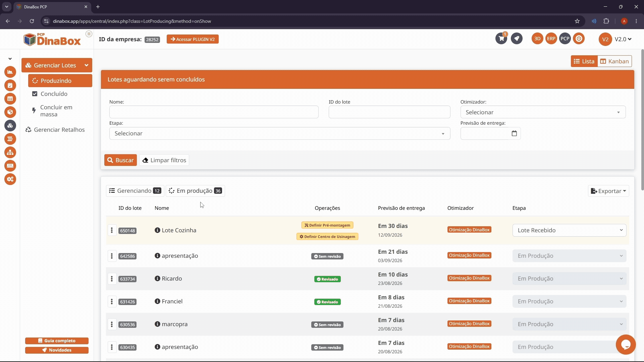The height and width of the screenshot is (362, 644).
Task: Open the clipboard check sidebar icon
Action: point(10,85)
